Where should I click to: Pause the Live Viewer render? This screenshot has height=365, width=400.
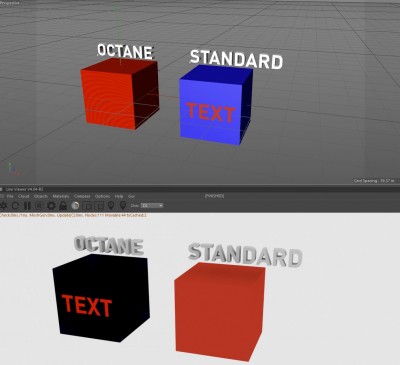click(27, 206)
